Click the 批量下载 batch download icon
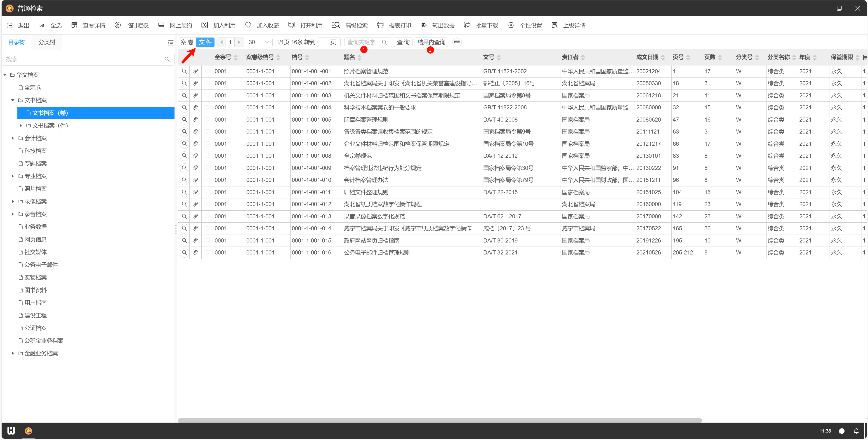The width and height of the screenshot is (868, 440). pyautogui.click(x=467, y=25)
